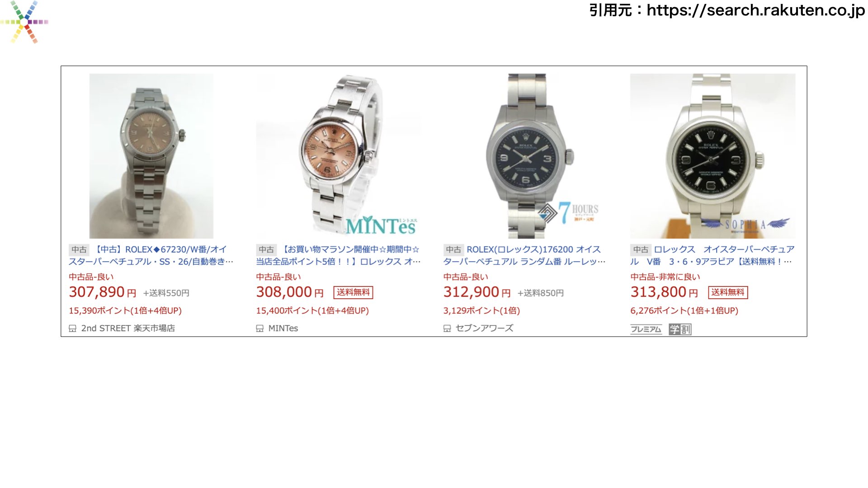Open the お買い物マラソン開催中 product title link
Viewport: 868px width, 488px height.
pos(339,255)
